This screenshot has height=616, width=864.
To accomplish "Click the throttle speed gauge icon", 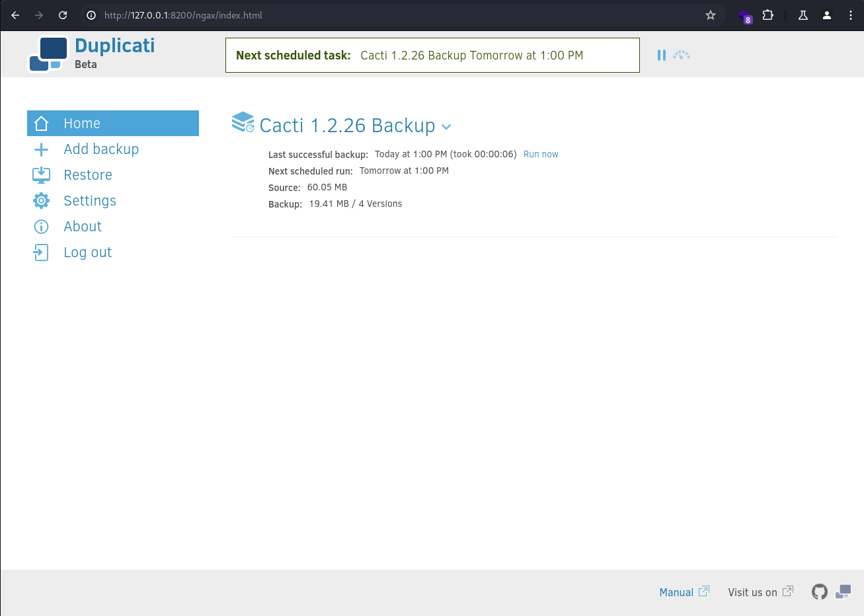I will coord(682,56).
